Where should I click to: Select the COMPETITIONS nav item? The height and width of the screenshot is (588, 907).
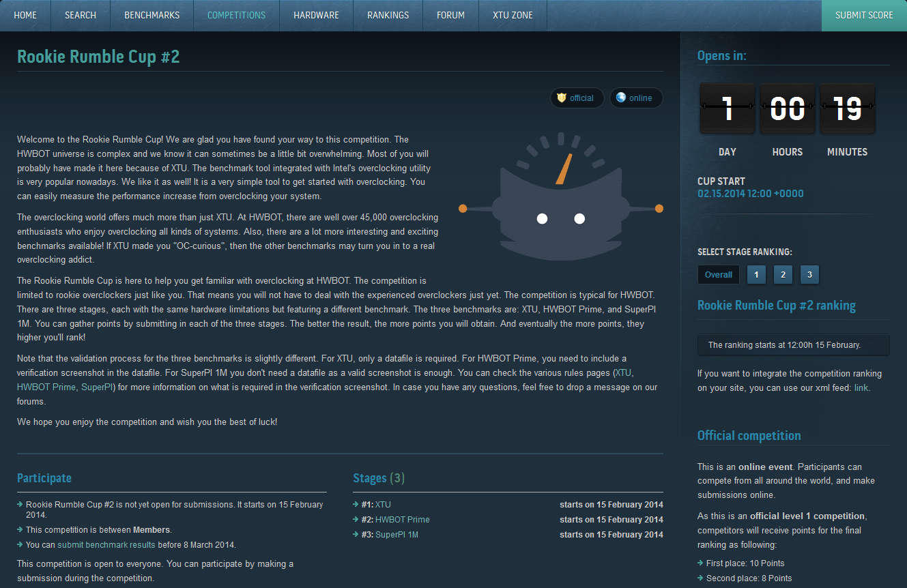[236, 15]
